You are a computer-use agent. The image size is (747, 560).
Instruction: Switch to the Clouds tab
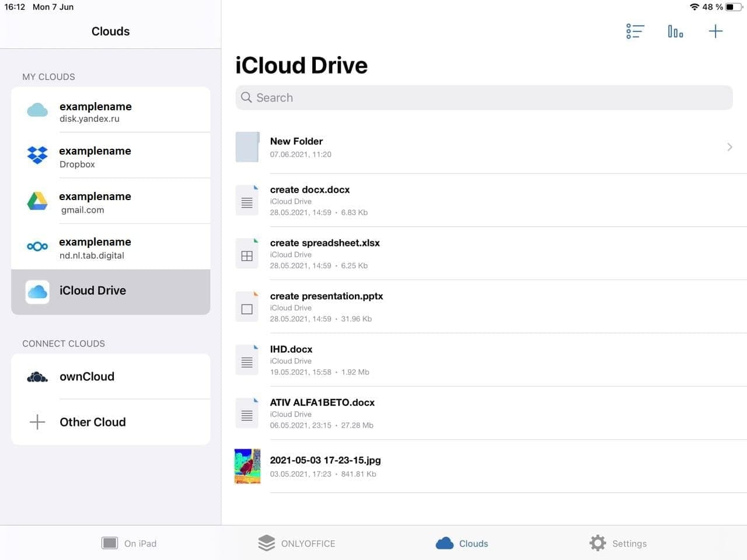tap(462, 543)
